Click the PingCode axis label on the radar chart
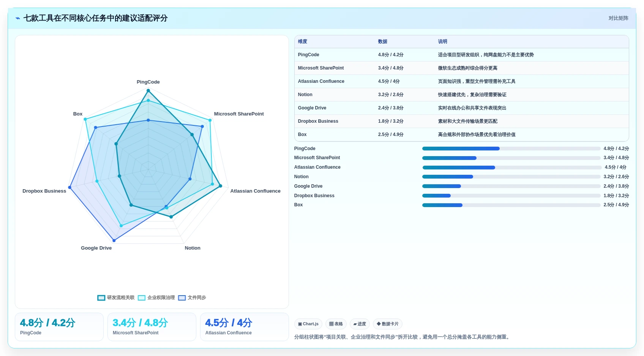644x356 pixels. pyautogui.click(x=148, y=82)
